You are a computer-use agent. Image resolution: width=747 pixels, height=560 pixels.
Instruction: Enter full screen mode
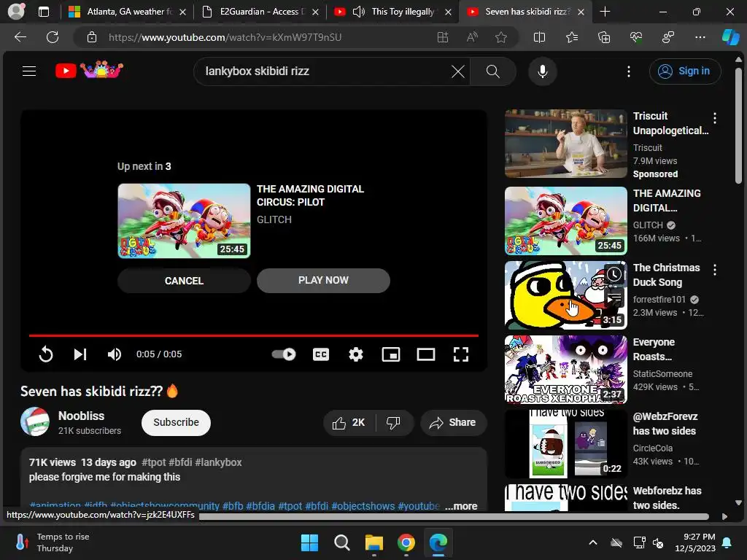(461, 354)
